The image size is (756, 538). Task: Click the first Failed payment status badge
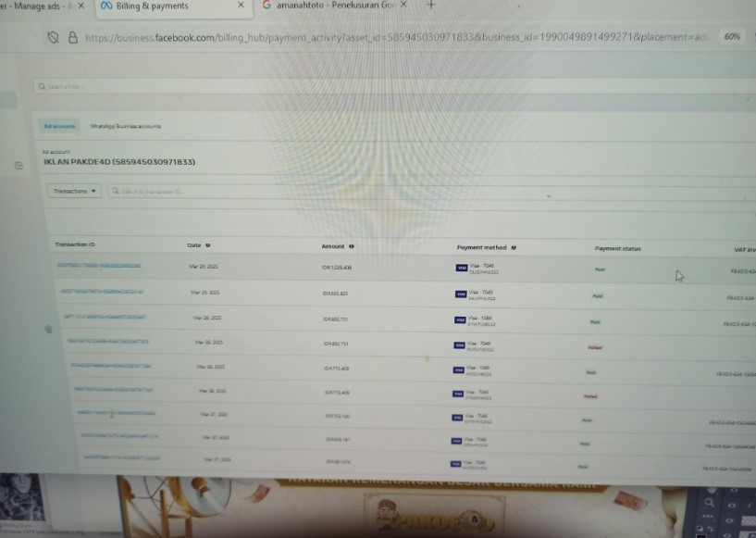coord(594,347)
